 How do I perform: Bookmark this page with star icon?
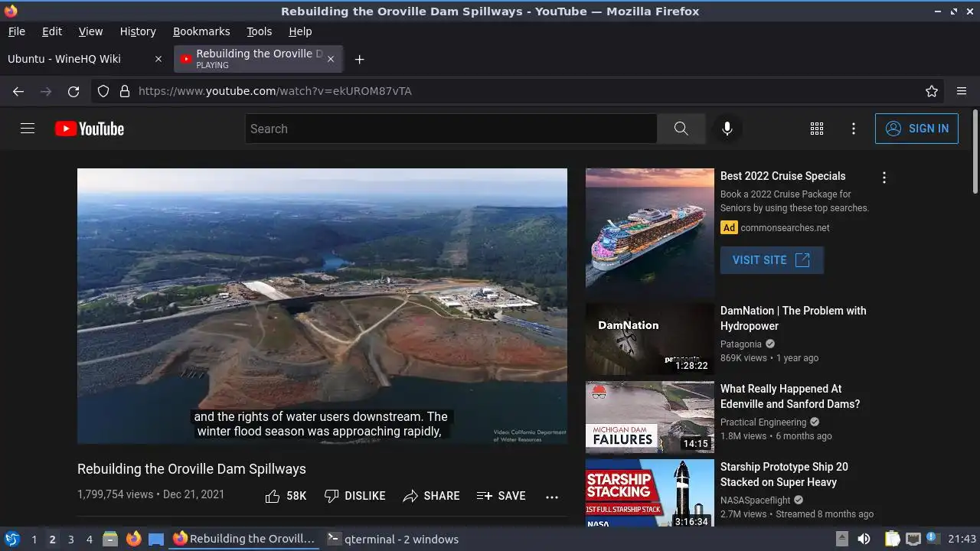(932, 91)
